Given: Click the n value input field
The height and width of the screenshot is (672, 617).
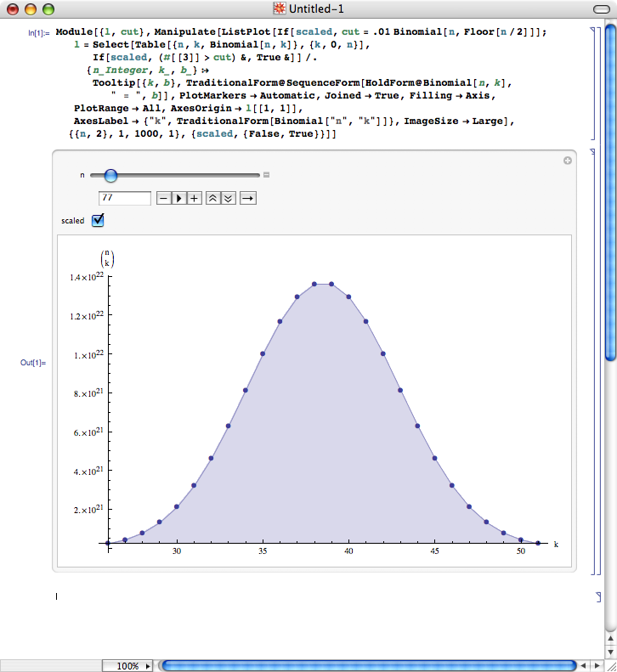Looking at the screenshot, I should point(125,198).
